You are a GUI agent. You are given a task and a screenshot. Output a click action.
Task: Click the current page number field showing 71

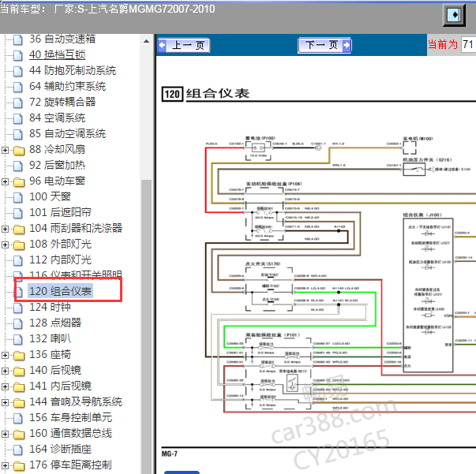[x=468, y=45]
